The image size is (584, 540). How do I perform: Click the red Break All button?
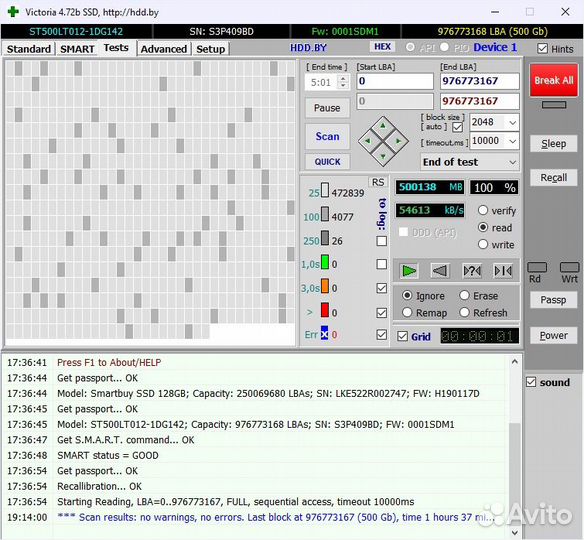553,80
